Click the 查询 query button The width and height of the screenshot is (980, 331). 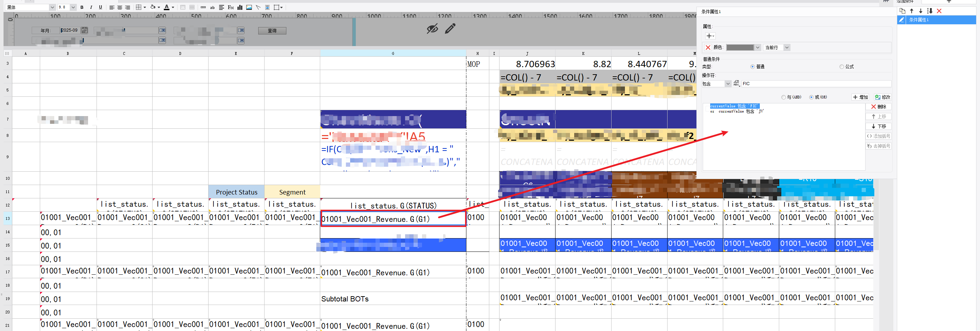pos(272,31)
